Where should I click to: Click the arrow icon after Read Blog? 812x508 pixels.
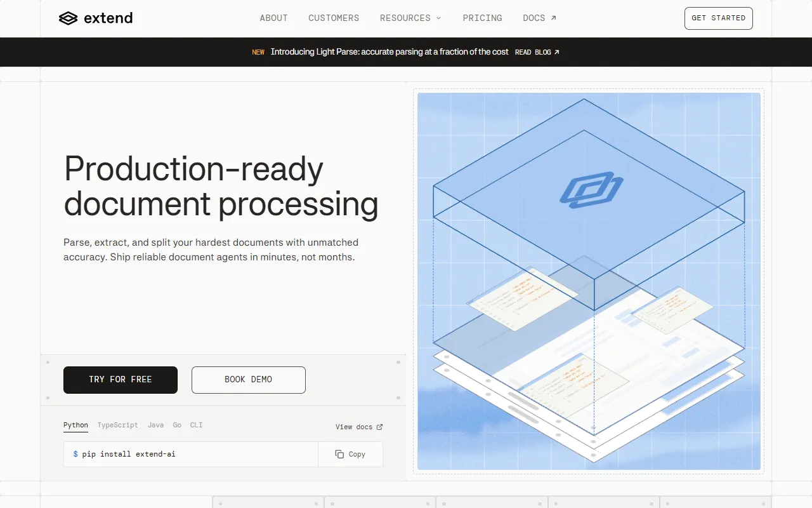click(557, 52)
